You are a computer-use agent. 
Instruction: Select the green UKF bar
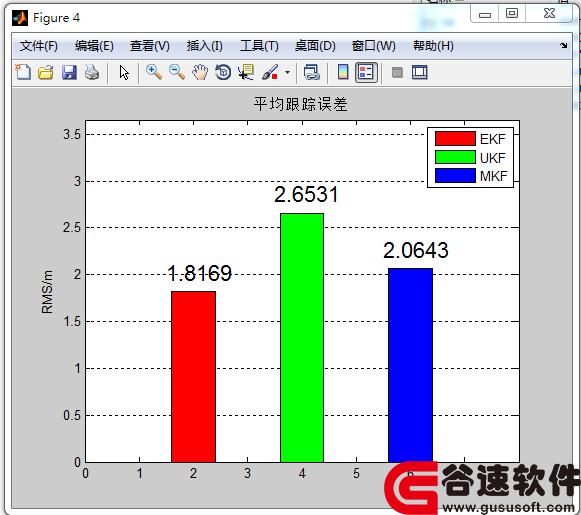coord(302,338)
